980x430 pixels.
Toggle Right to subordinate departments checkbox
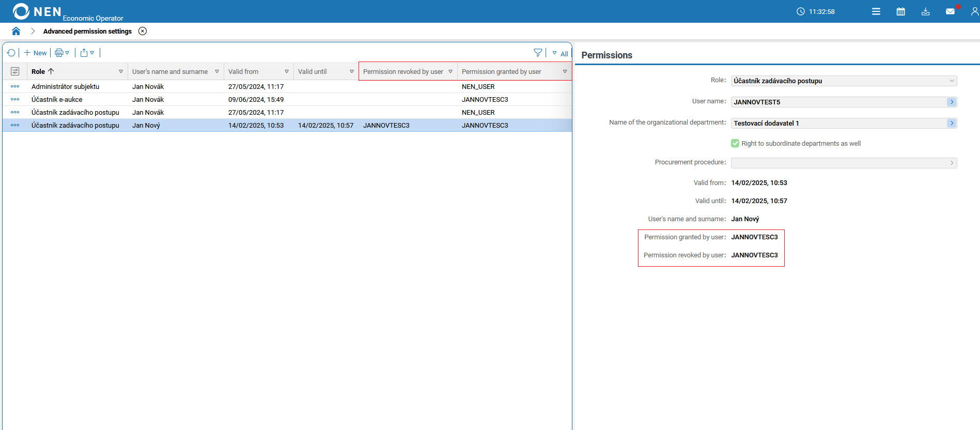coord(735,143)
